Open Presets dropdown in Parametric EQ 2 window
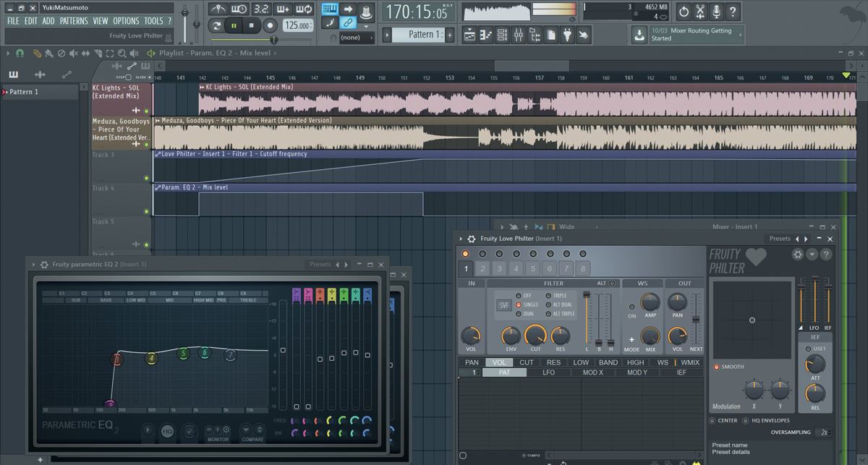Image resolution: width=868 pixels, height=465 pixels. click(320, 265)
